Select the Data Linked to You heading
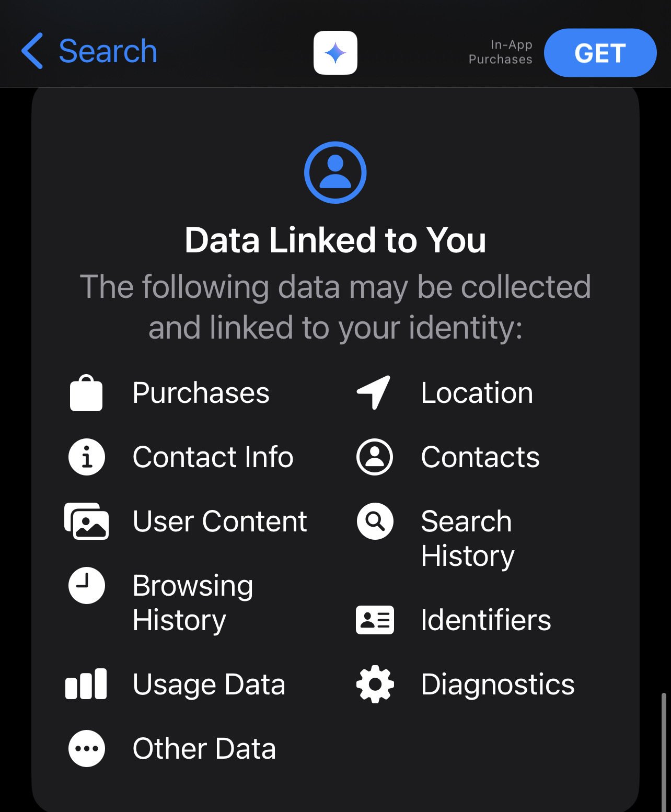The height and width of the screenshot is (812, 671). [x=335, y=240]
